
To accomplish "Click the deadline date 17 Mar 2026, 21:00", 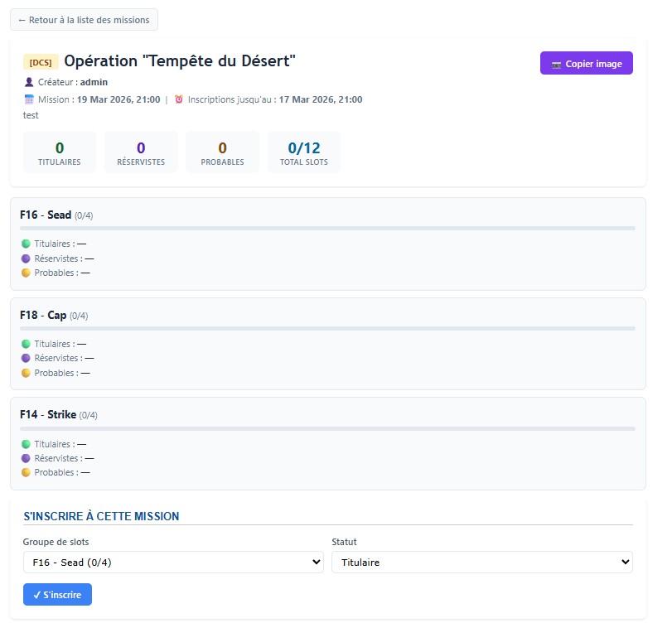I will coord(321,99).
